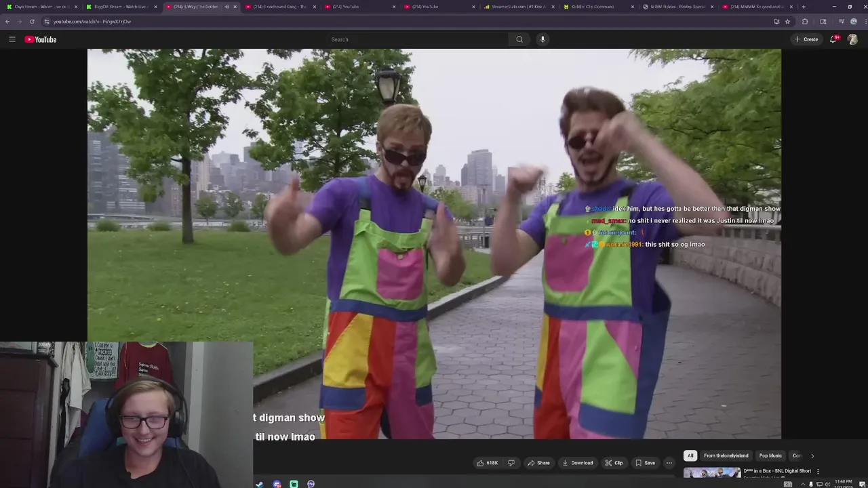
Task: Install app icon in address bar
Action: pyautogui.click(x=776, y=22)
